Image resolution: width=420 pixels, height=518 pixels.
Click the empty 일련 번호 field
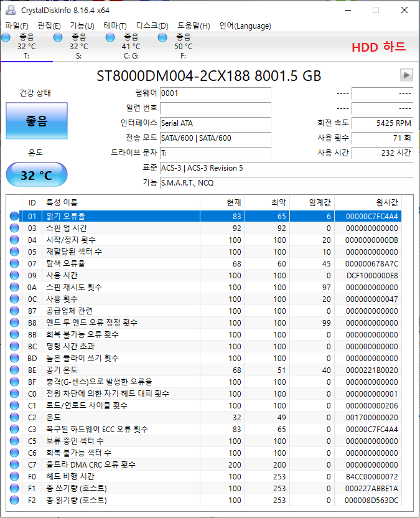(216, 108)
